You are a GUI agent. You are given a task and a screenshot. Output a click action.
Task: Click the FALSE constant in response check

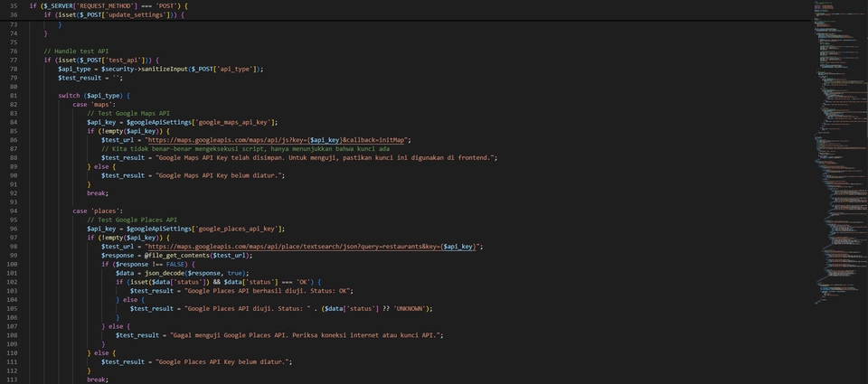point(177,264)
